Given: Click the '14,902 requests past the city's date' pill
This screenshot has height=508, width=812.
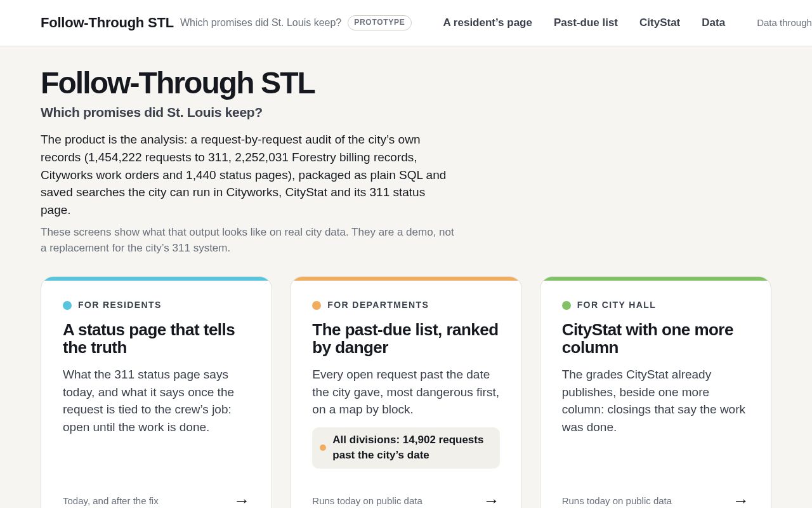Looking at the screenshot, I should click(x=406, y=448).
